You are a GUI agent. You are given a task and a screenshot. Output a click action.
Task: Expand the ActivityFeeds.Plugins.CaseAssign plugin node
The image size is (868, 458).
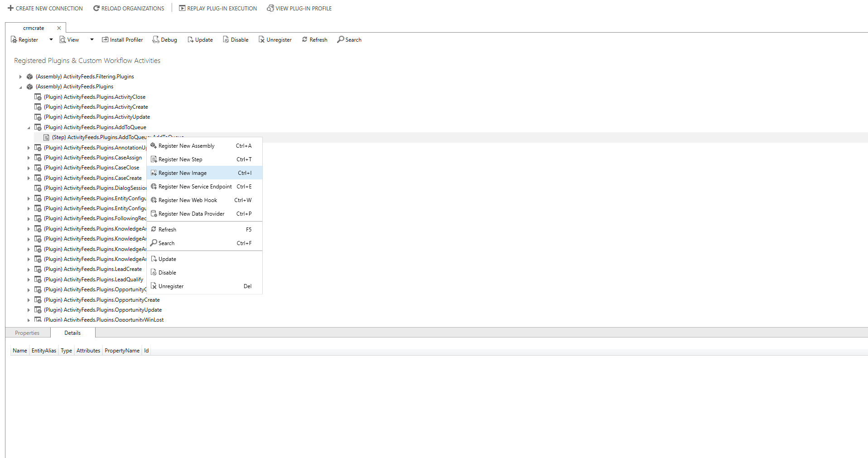click(x=29, y=158)
